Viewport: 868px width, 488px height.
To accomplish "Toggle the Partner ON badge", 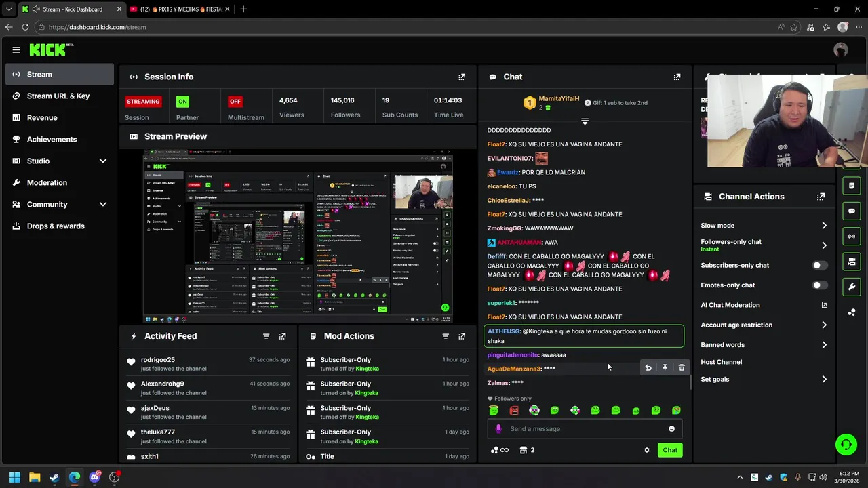I will click(x=182, y=101).
